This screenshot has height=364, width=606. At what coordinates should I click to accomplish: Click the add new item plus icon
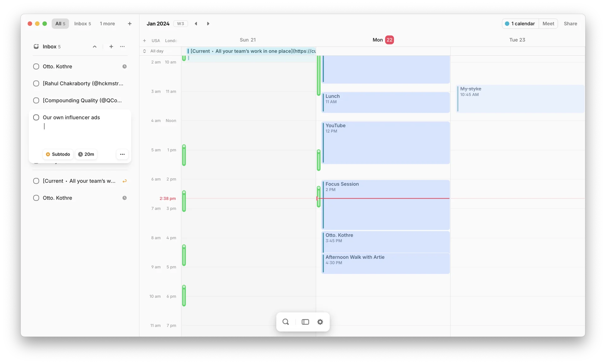(111, 46)
